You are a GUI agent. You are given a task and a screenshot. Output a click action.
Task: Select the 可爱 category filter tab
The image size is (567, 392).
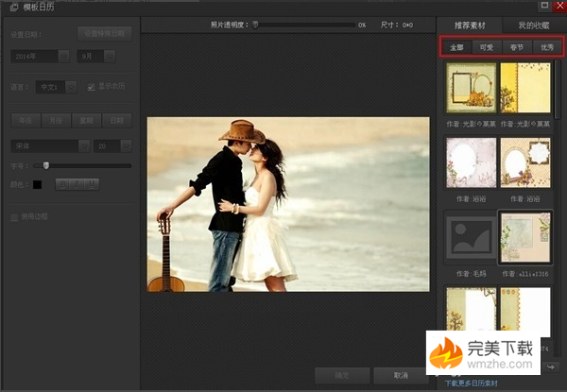(487, 46)
